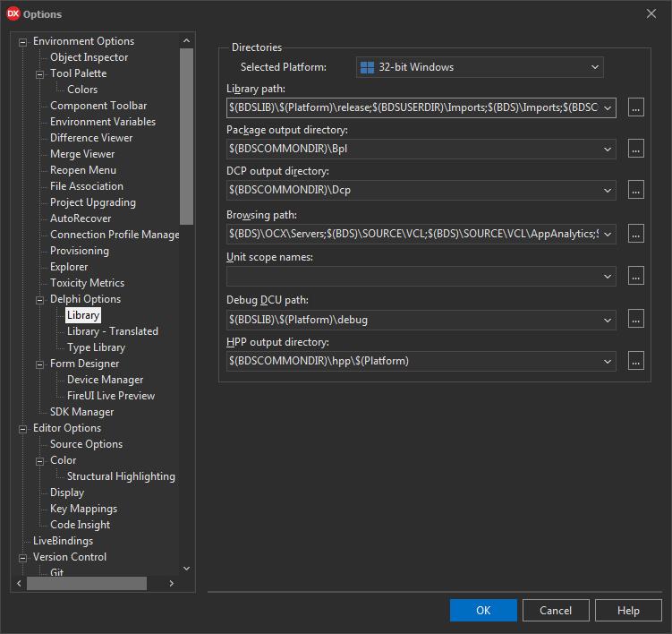Select Structural Highlighting tree item
Screen dimensions: 672x634
121,476
